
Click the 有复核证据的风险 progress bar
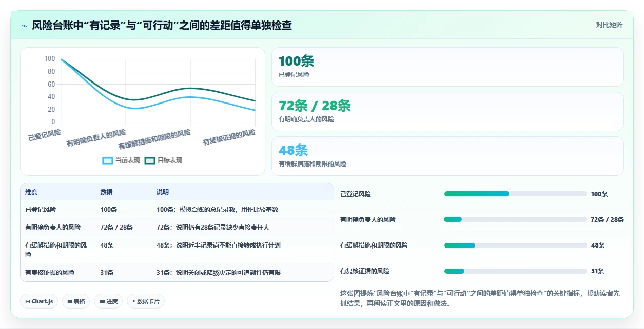(515, 271)
